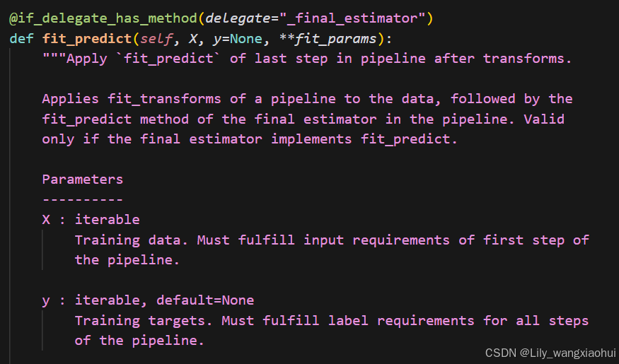Click the line "the pipeline." under X

pyautogui.click(x=127, y=260)
